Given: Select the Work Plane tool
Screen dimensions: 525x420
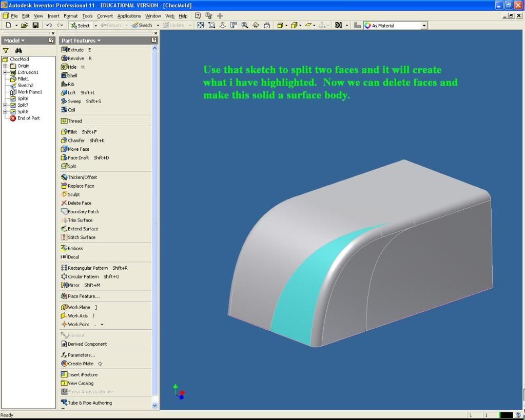Looking at the screenshot, I should (x=78, y=307).
